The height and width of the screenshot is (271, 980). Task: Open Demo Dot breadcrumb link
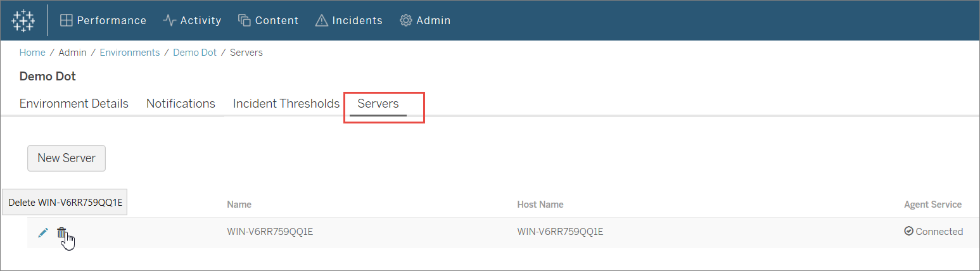pos(194,53)
